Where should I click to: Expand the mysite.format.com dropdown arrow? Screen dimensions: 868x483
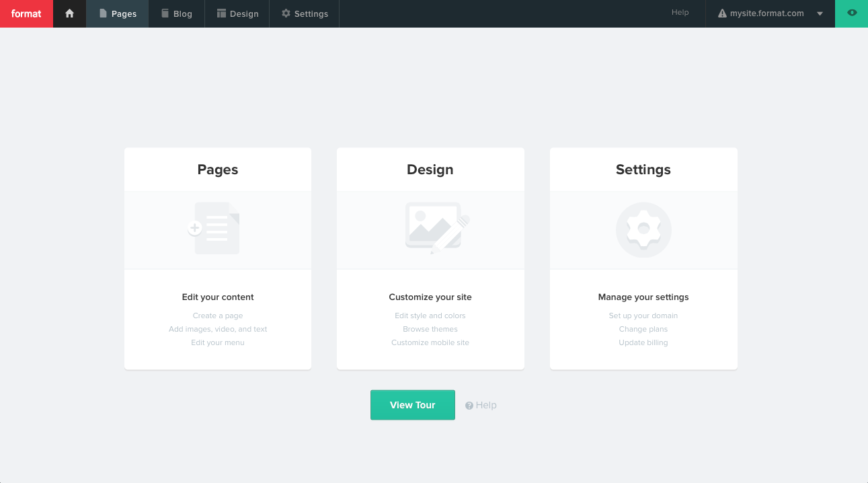(x=820, y=14)
